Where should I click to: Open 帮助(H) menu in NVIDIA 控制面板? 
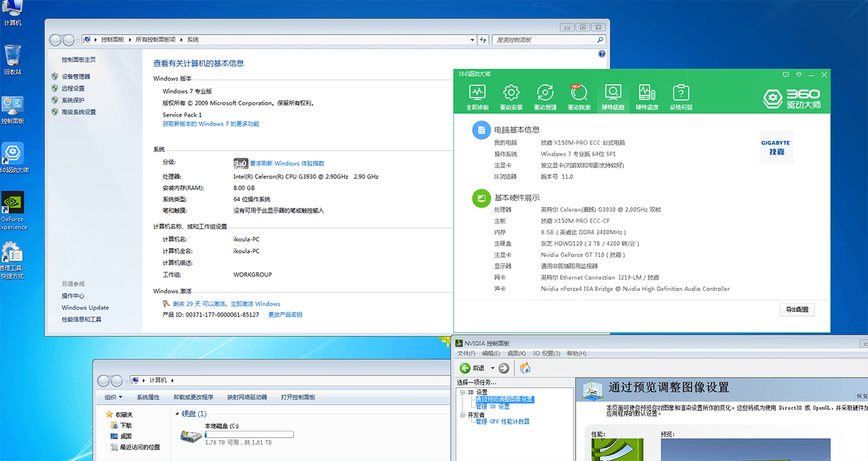576,353
